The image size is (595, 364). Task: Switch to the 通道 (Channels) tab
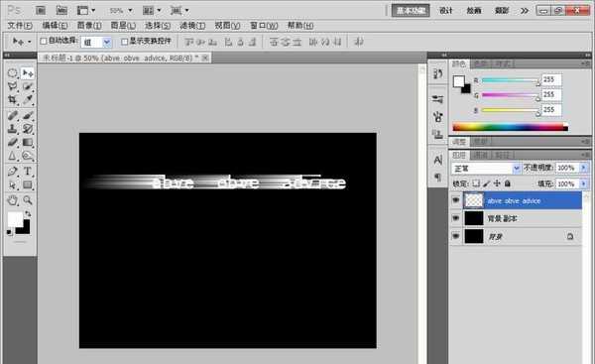pos(480,155)
